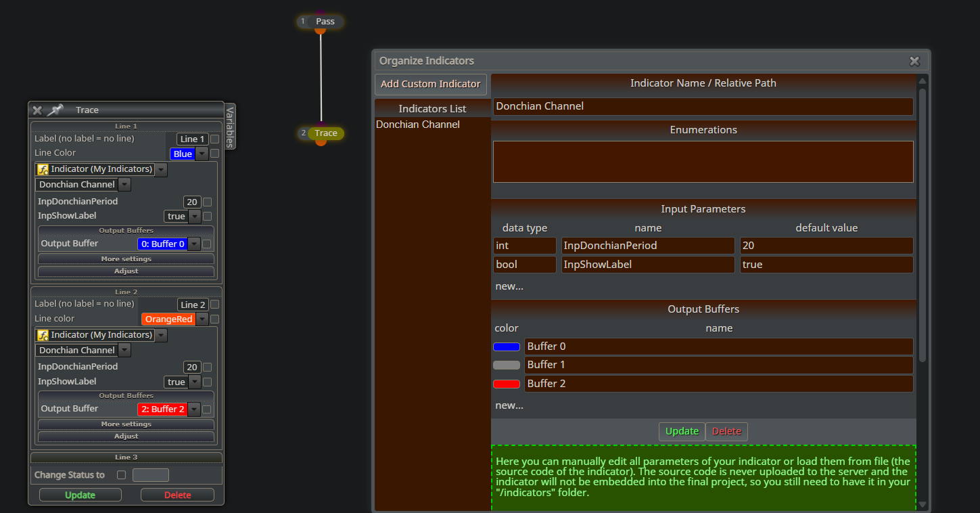Click Add Custom Indicator button

431,84
